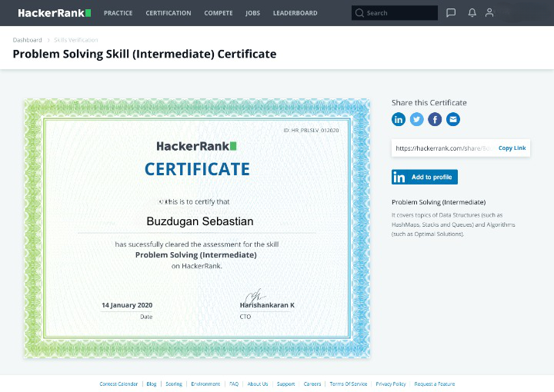Click the HackerRank logo in header

(x=54, y=13)
